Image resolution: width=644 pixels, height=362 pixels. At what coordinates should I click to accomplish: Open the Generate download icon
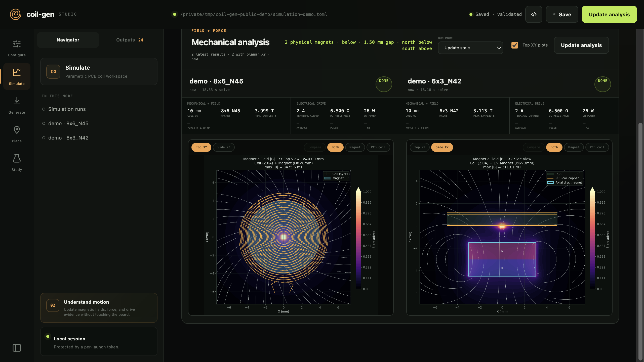click(x=17, y=101)
